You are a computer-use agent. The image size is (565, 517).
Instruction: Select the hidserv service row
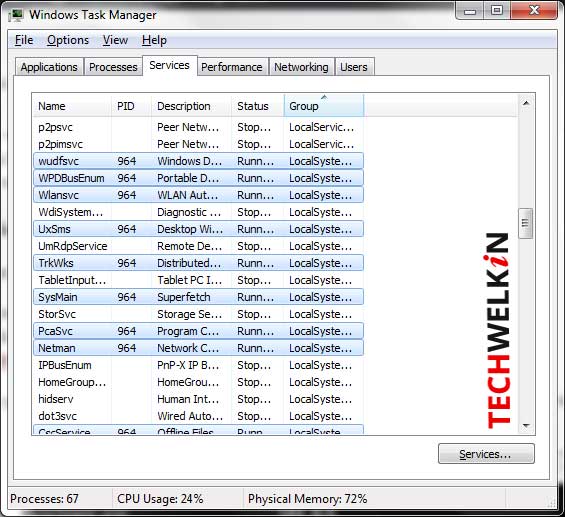(198, 399)
